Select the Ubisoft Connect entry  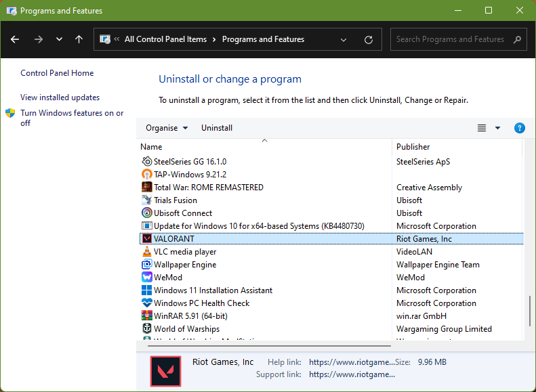[331, 213]
